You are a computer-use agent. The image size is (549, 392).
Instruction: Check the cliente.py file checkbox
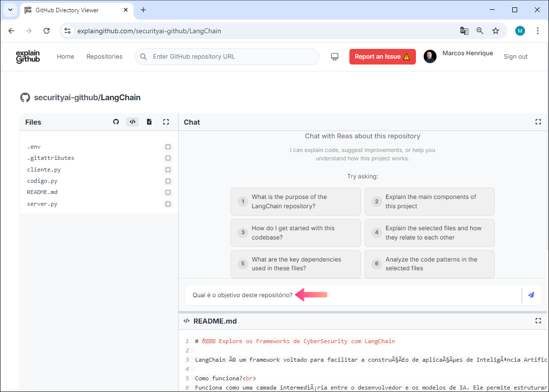(168, 170)
